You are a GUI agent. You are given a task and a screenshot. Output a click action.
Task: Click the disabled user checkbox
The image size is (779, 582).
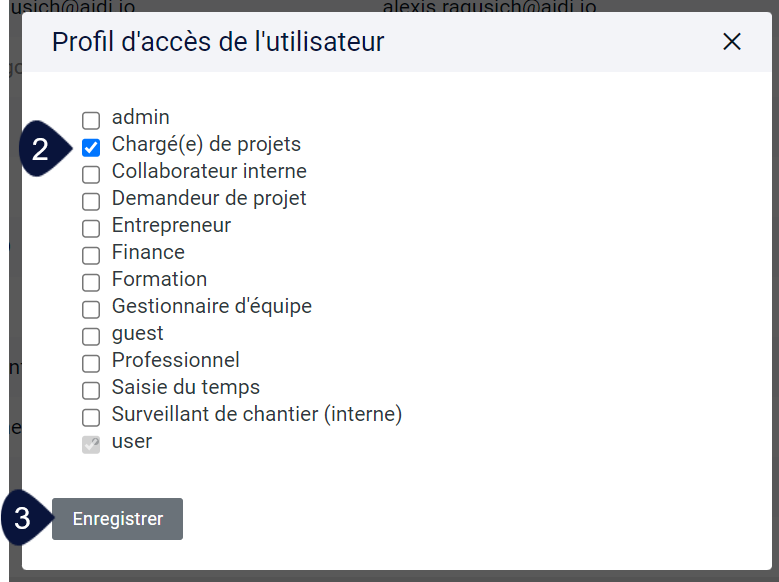pos(91,444)
